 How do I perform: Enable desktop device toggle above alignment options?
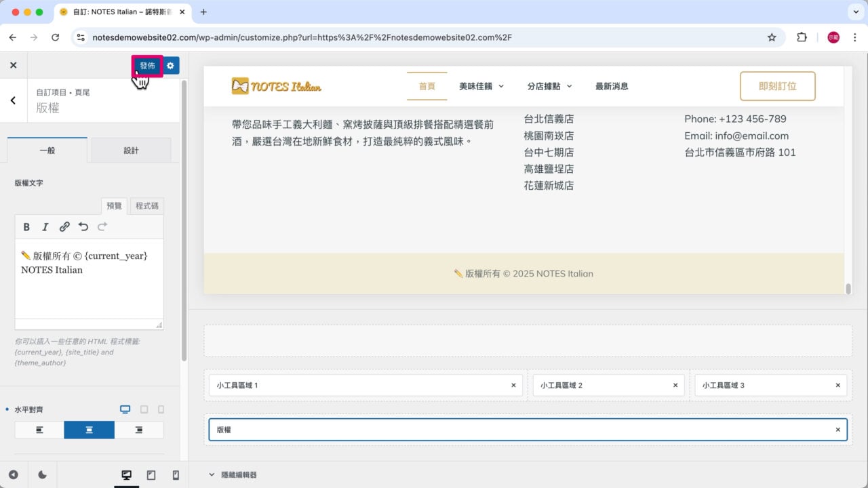tap(125, 409)
